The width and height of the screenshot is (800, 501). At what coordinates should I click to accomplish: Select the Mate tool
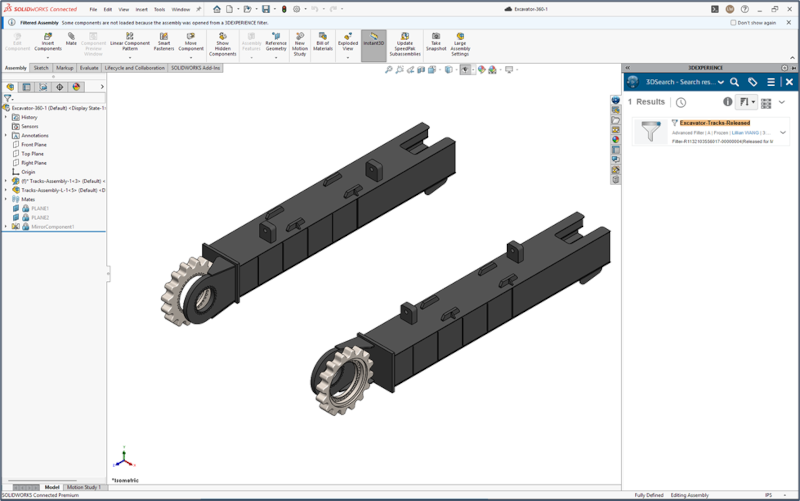71,38
